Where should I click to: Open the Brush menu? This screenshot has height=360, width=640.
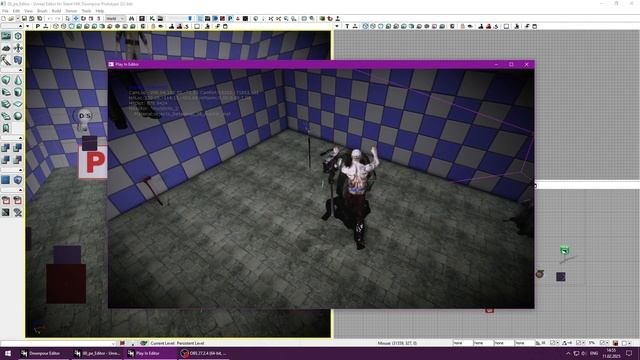click(42, 11)
